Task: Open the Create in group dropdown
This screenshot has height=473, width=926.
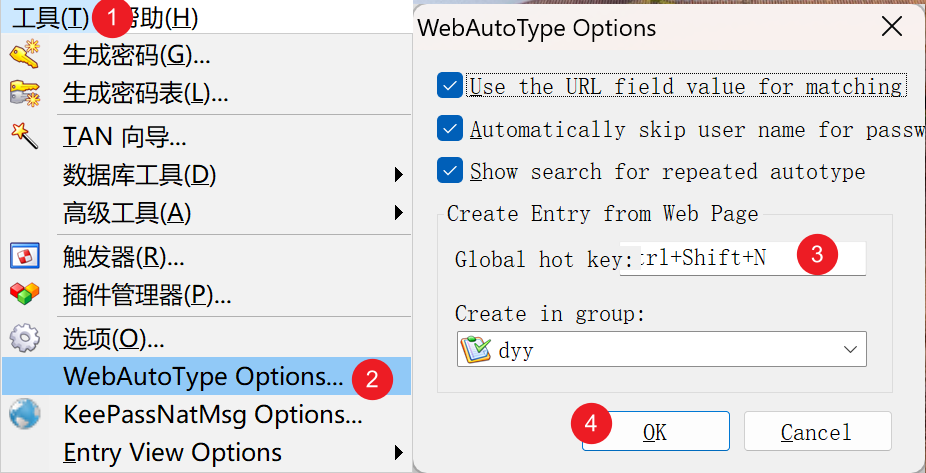Action: click(x=851, y=350)
